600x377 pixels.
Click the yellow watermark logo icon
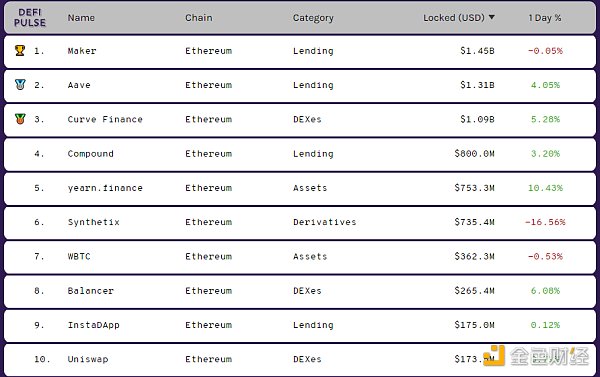pos(494,356)
